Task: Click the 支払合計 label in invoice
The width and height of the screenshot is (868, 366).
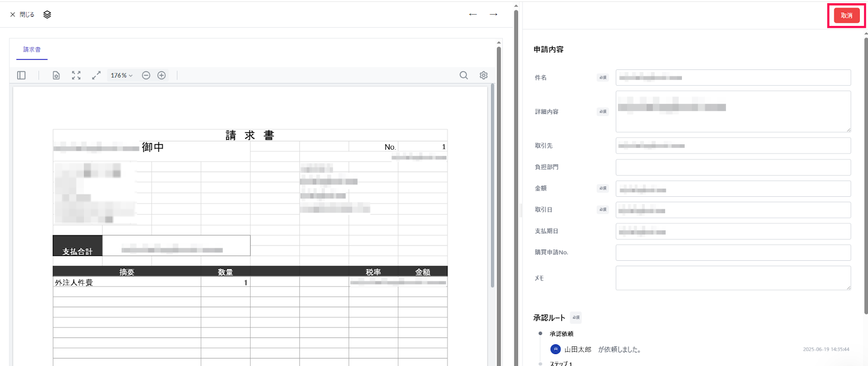Action: [78, 251]
